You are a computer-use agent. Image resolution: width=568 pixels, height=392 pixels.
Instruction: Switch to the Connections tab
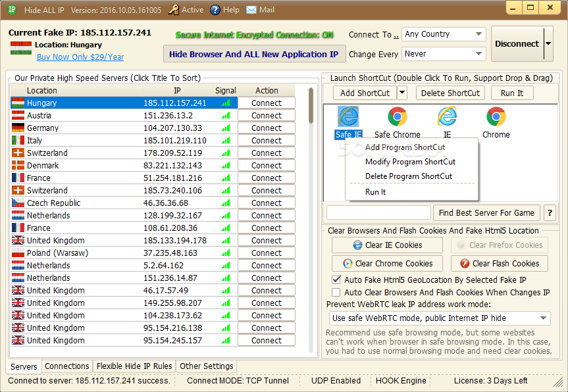66,366
